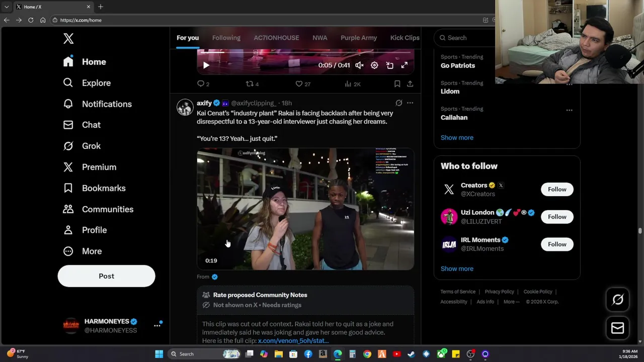Show more trending topics
This screenshot has width=644, height=362.
(457, 137)
